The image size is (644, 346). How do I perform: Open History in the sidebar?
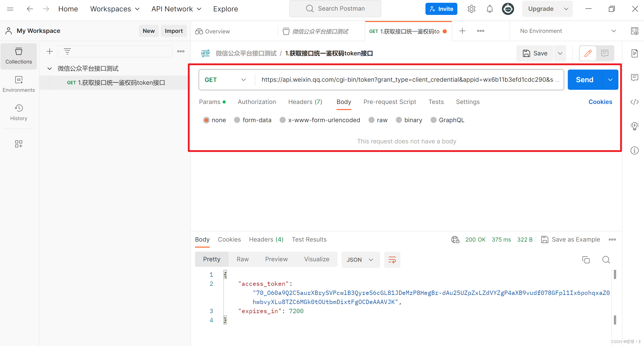point(19,113)
